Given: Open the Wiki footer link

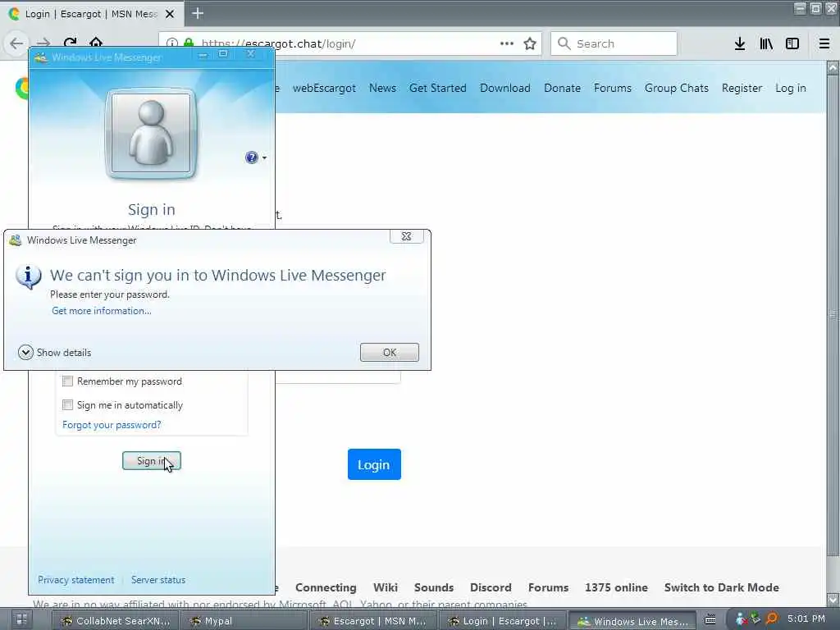Looking at the screenshot, I should point(386,587).
